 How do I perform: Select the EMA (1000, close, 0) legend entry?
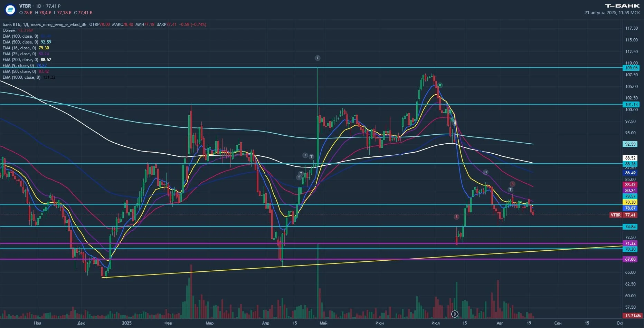tap(29, 77)
